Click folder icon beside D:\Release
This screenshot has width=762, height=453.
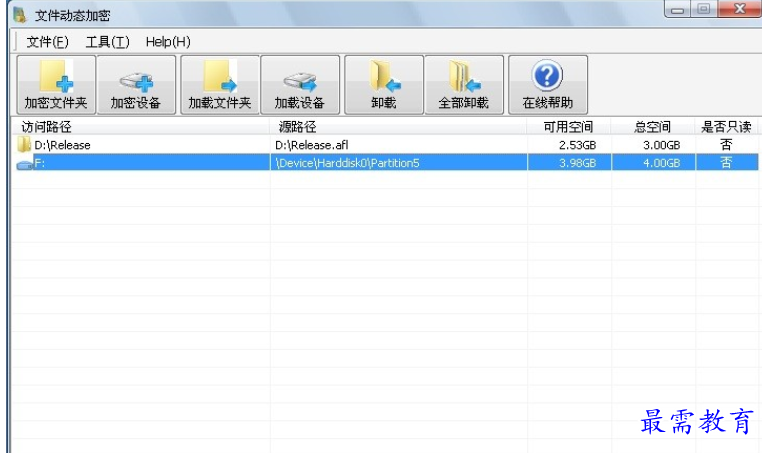point(23,144)
